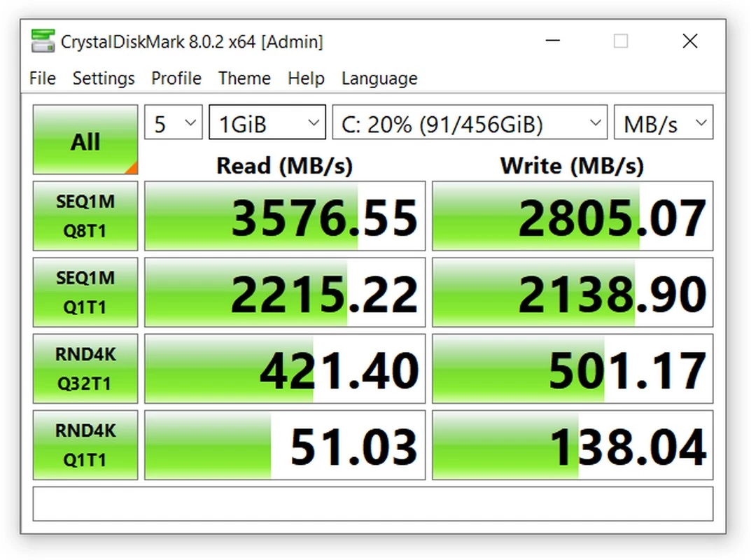
Task: Click the SEQ1M Q1T1 read result 2215.22
Action: [285, 292]
